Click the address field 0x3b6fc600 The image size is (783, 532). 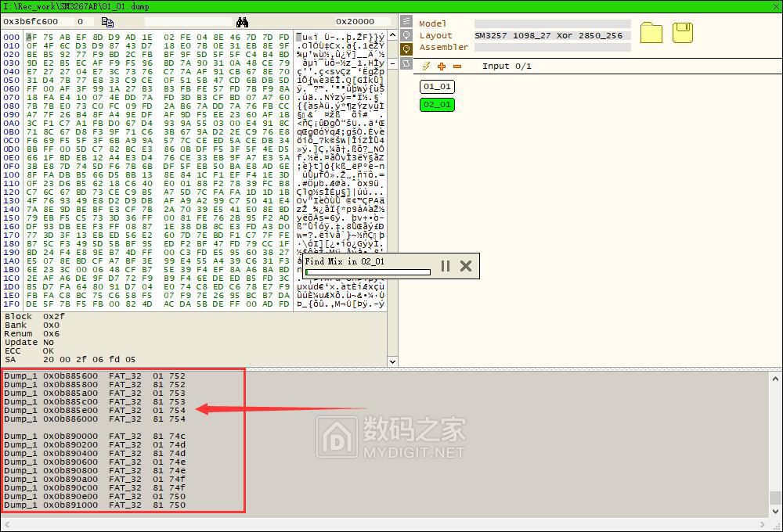(37, 21)
